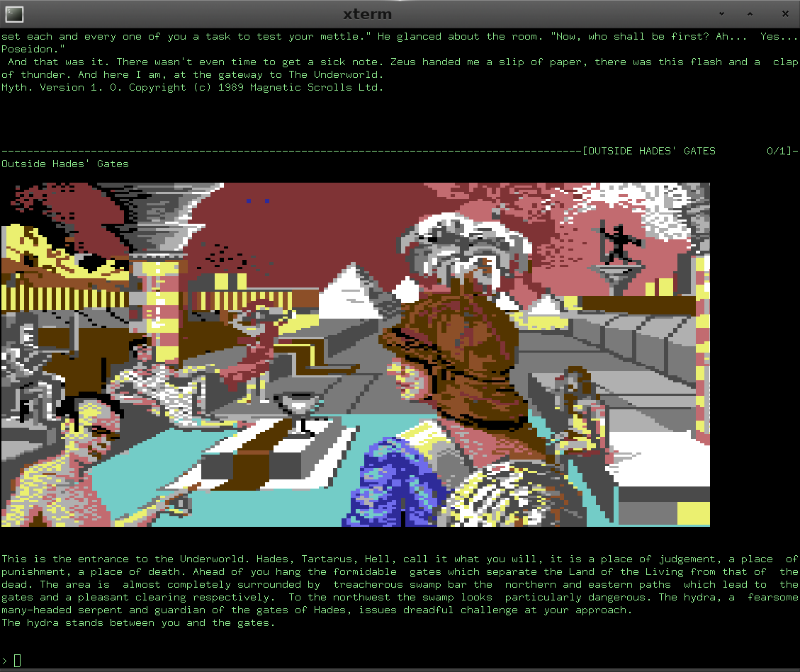Viewport: 800px width, 672px height.
Task: Click the command prompt cursor
Action: pos(17,661)
